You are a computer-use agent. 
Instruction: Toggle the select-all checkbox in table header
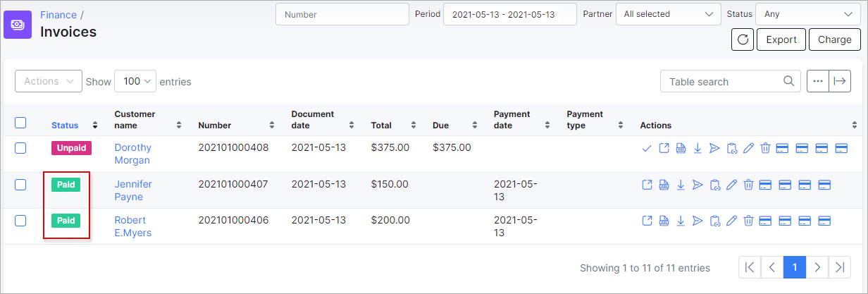20,123
